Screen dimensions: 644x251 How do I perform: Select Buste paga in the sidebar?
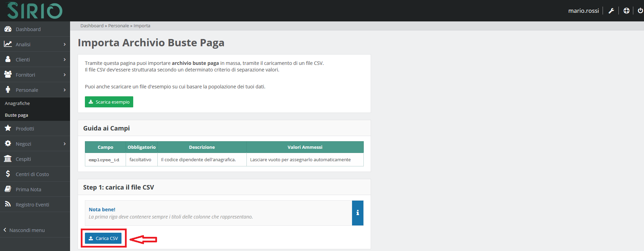coord(17,115)
